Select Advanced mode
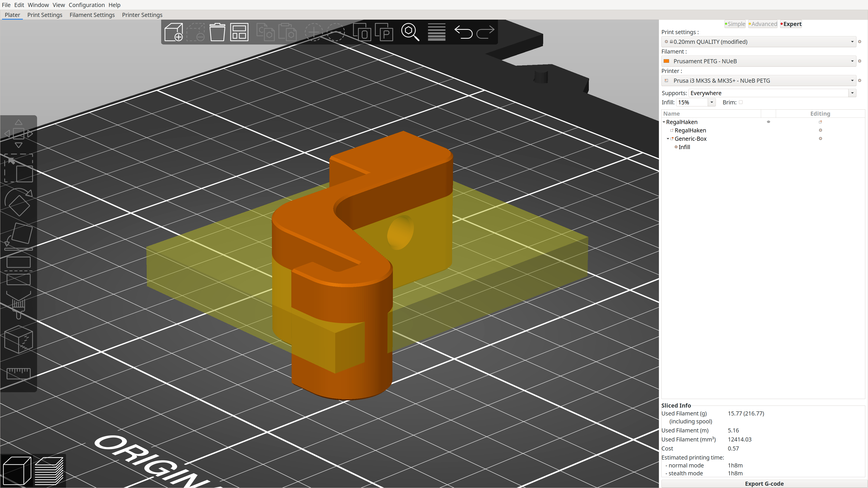 [763, 24]
